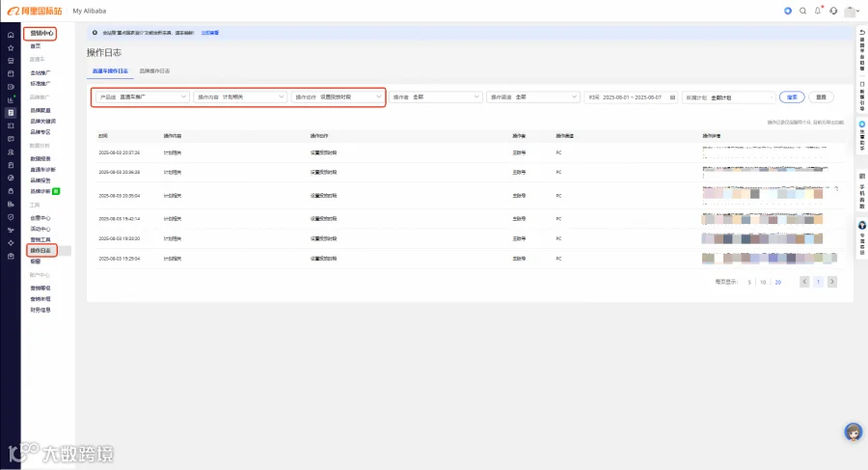Select the 直通车操作日志 tab
868x470 pixels.
click(x=110, y=71)
